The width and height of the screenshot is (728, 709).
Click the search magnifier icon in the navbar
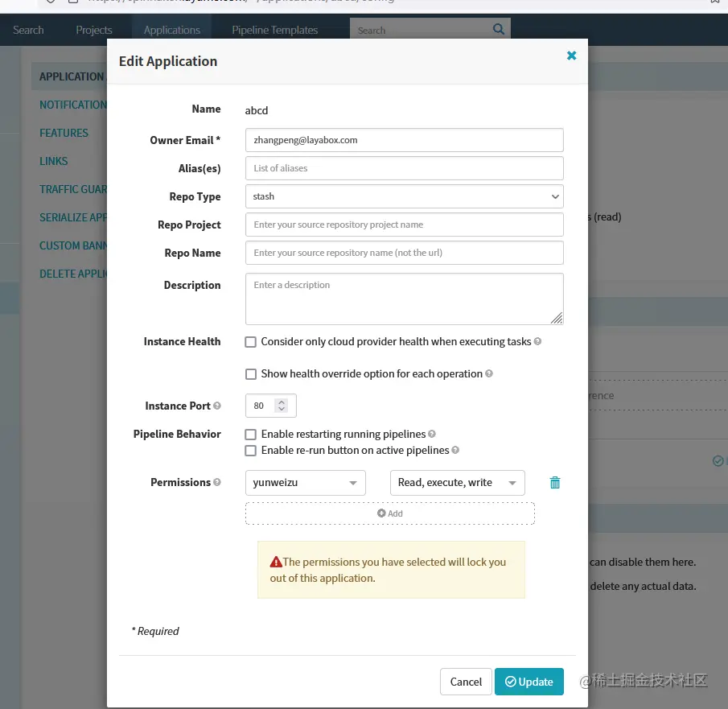pyautogui.click(x=498, y=29)
